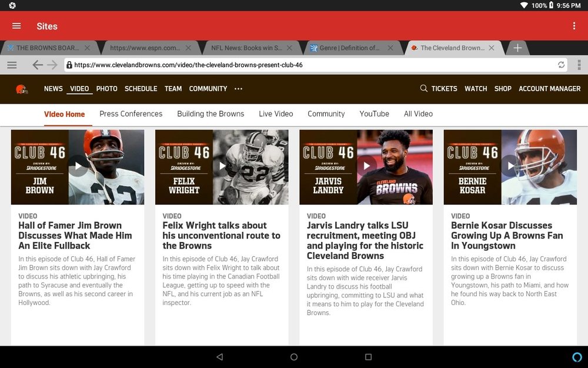Tap the Android home button
The image size is (588, 368).
tap(294, 357)
